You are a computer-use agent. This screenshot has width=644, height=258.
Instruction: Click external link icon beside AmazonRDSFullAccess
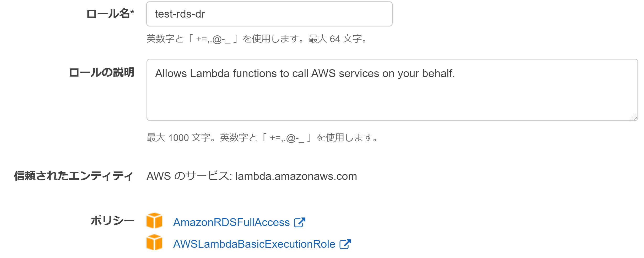pos(300,222)
